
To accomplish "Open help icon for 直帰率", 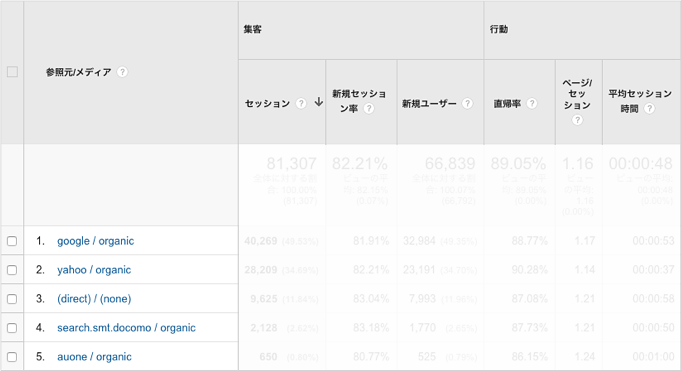I will (x=532, y=103).
